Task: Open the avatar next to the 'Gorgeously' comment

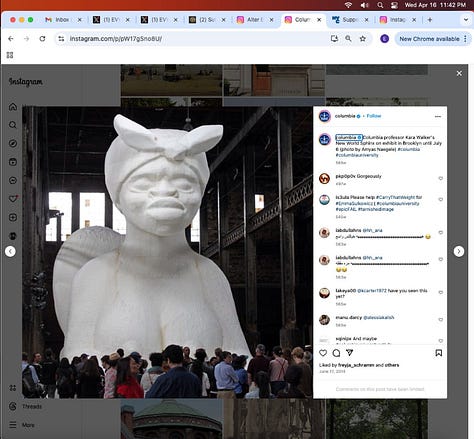Action: click(x=325, y=179)
